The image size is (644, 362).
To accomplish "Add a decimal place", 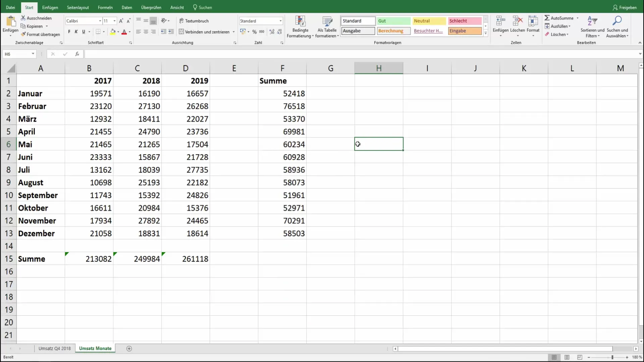I will click(x=272, y=32).
